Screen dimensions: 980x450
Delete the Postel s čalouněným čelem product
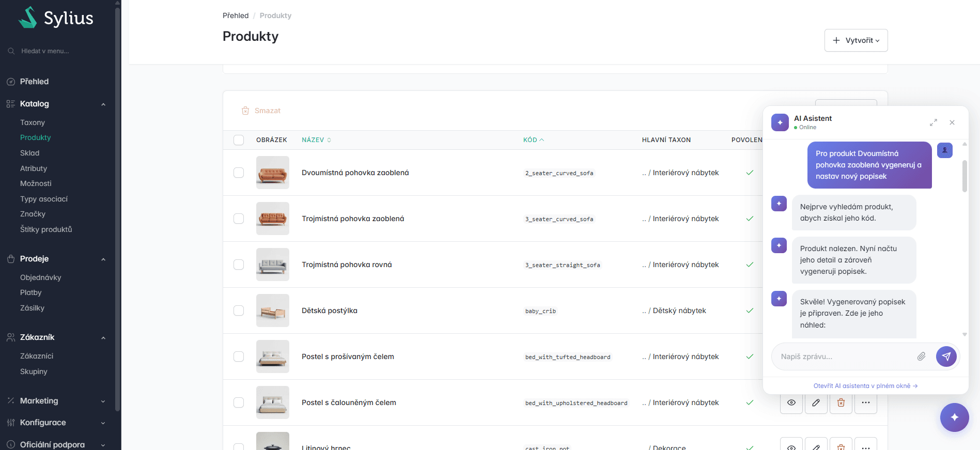[x=841, y=402]
